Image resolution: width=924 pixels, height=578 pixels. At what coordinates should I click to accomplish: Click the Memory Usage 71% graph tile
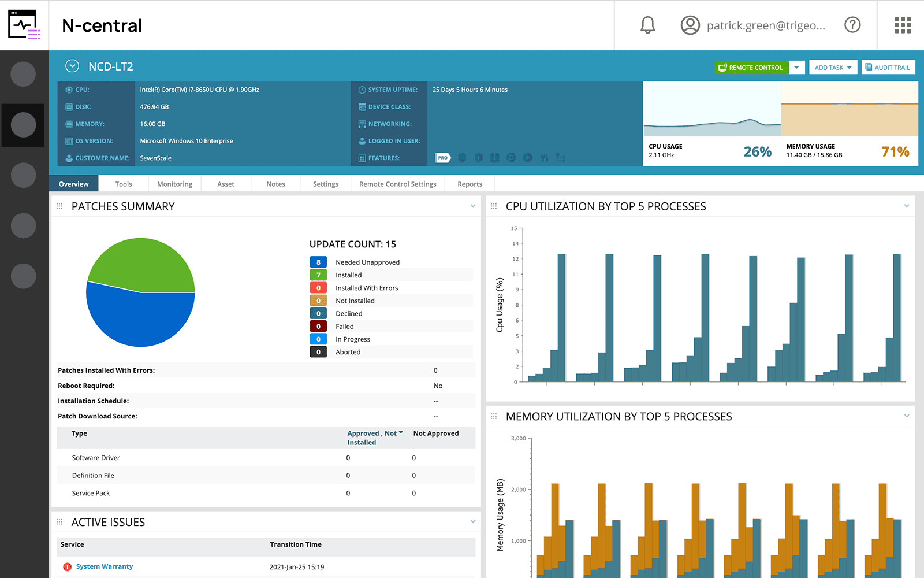pos(850,124)
